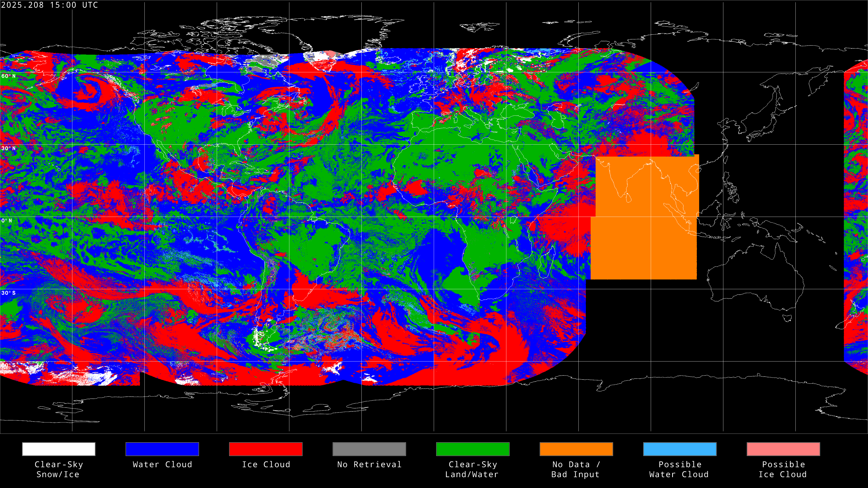Click the 0°N equator label
This screenshot has height=488, width=868.
click(x=7, y=221)
